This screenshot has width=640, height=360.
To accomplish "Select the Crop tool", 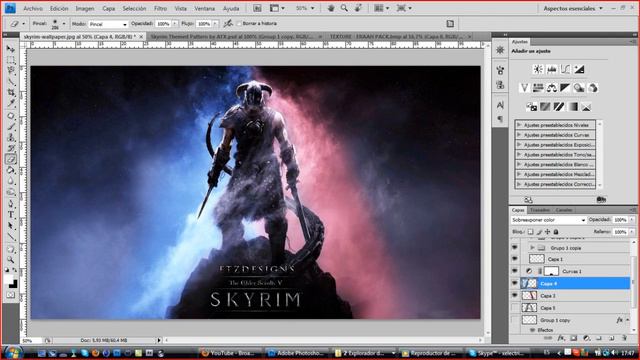I will coord(11,93).
